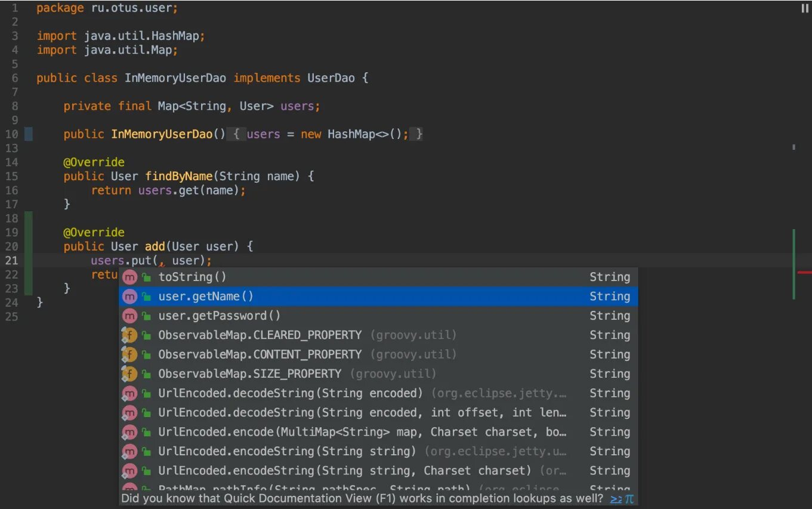Click line number 21 in the gutter
The width and height of the screenshot is (812, 509).
click(11, 260)
